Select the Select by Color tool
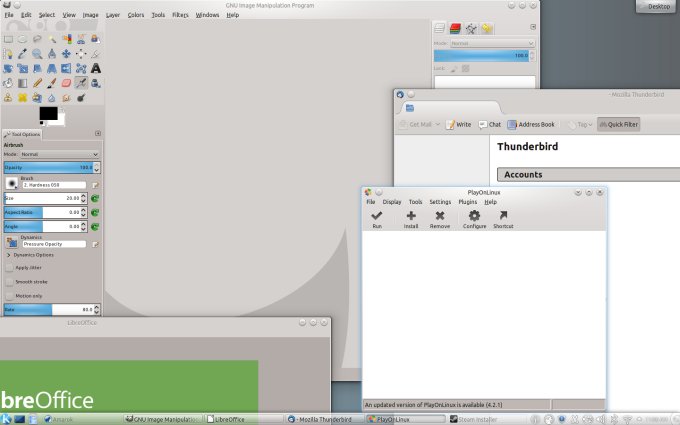Image resolution: width=680 pixels, height=425 pixels. 67,39
